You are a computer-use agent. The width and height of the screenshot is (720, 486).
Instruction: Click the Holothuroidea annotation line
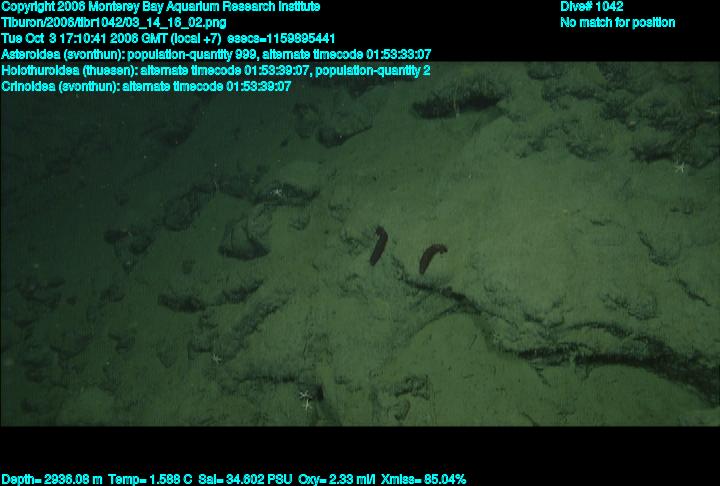216,70
